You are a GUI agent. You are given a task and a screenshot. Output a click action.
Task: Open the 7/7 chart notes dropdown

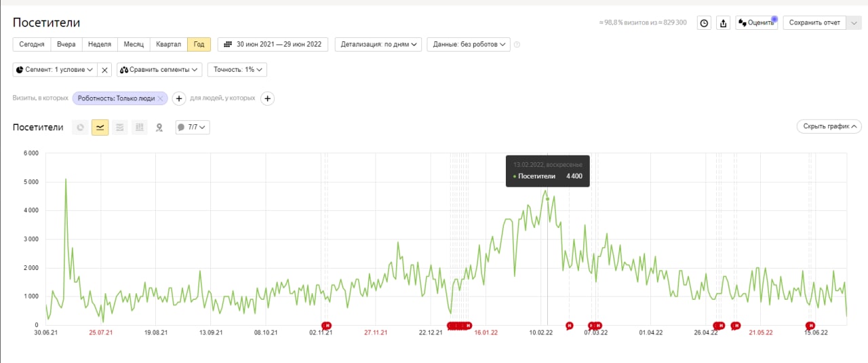click(x=193, y=127)
